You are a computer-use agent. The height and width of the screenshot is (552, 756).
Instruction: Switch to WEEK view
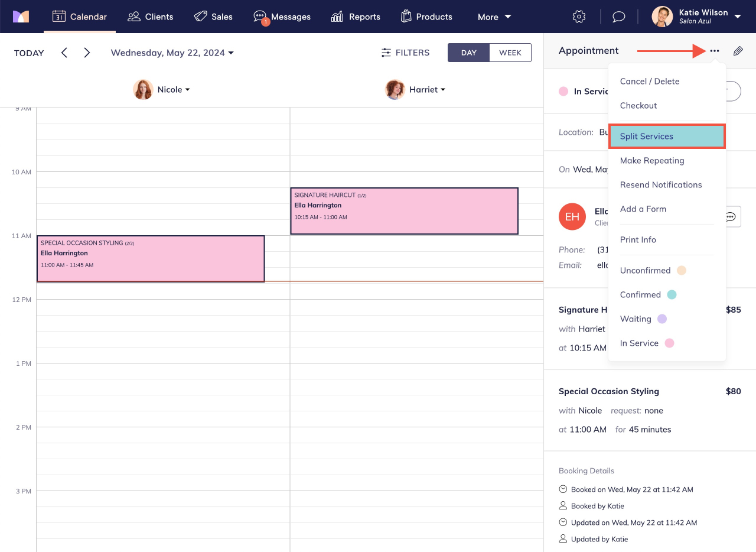pyautogui.click(x=510, y=52)
